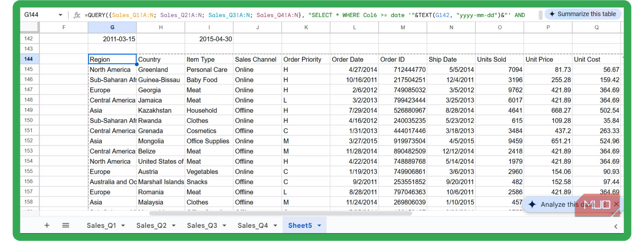Expand the Sales_Q1 tab menu arrow

coord(123,226)
